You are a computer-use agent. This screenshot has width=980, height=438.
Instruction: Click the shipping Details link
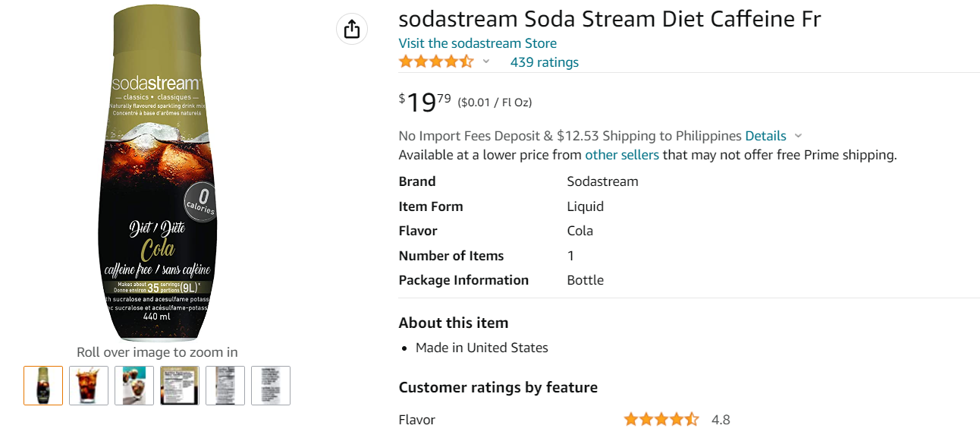[x=765, y=136]
